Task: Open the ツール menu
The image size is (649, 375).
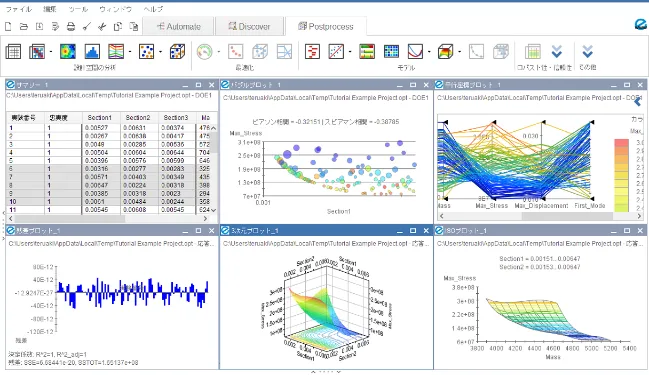Action: [77, 9]
